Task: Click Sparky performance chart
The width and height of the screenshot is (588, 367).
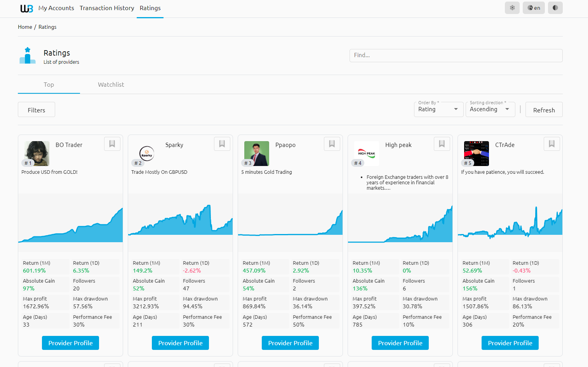Action: [180, 223]
